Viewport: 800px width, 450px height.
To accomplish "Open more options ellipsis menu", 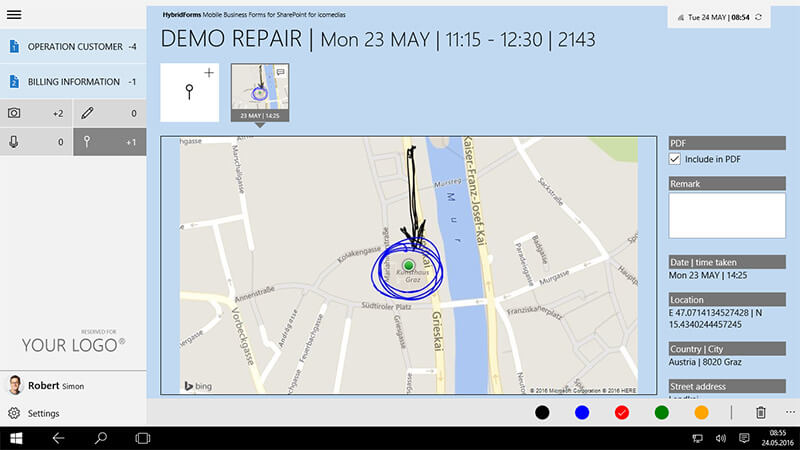I will point(790,412).
